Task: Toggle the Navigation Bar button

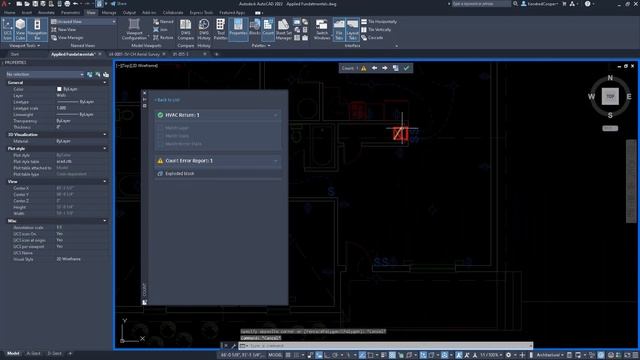Action: 37,29
